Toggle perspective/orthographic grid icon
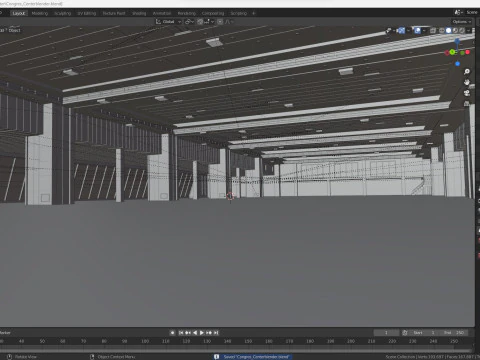Viewport: 480px width, 360px height. pos(467,104)
